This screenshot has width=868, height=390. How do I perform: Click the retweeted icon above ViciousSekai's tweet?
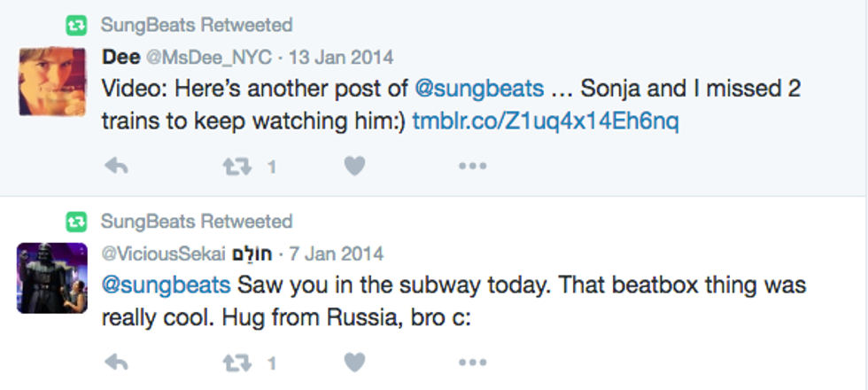77,221
